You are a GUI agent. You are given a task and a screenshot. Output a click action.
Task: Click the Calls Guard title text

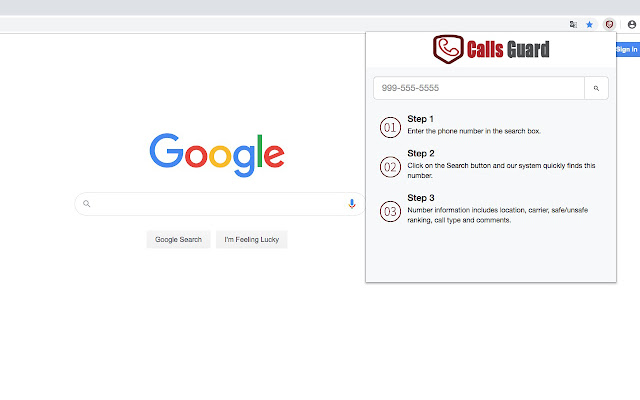(508, 49)
